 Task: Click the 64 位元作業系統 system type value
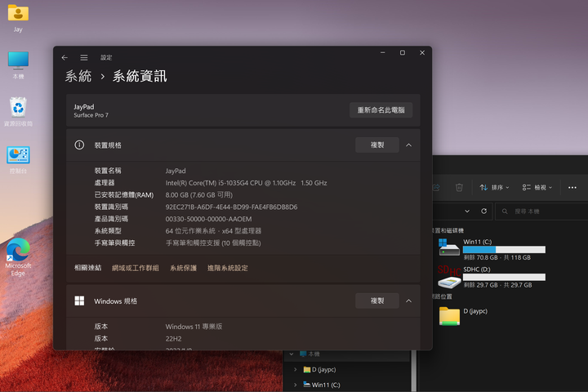coord(213,230)
